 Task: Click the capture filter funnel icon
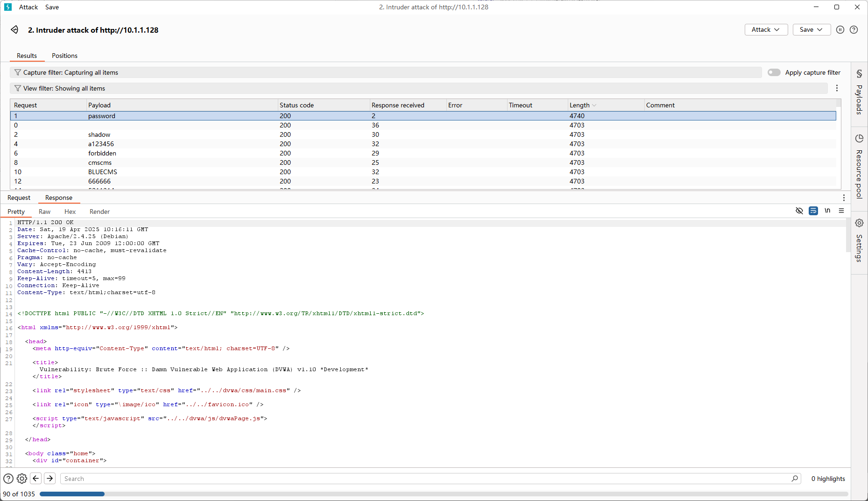click(x=18, y=72)
